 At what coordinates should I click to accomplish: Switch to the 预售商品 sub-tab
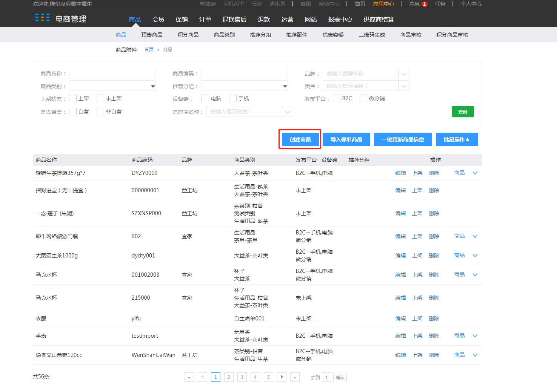click(x=152, y=35)
